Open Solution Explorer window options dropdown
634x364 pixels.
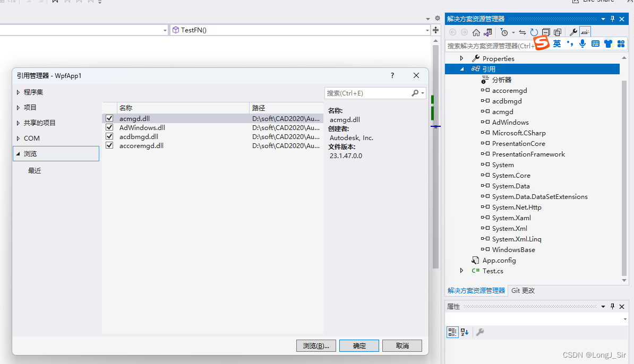603,19
